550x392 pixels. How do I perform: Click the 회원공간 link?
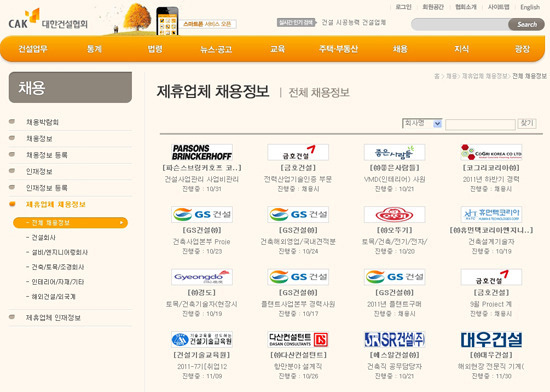tap(433, 7)
